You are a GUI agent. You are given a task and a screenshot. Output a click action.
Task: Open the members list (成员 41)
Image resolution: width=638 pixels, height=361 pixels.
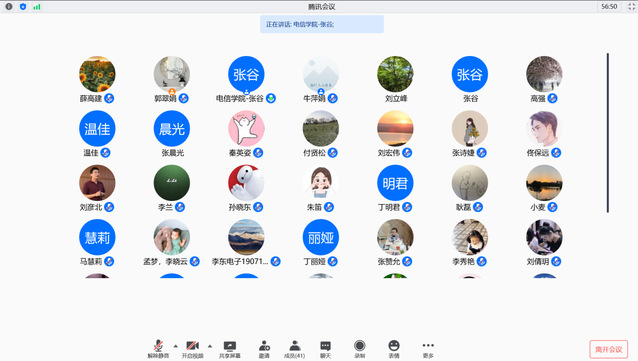tap(295, 349)
